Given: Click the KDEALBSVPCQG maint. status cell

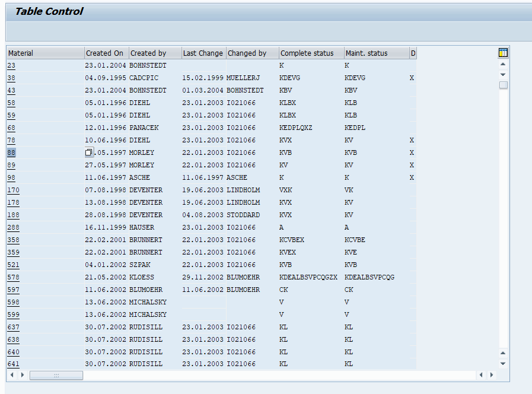Looking at the screenshot, I should point(369,277).
